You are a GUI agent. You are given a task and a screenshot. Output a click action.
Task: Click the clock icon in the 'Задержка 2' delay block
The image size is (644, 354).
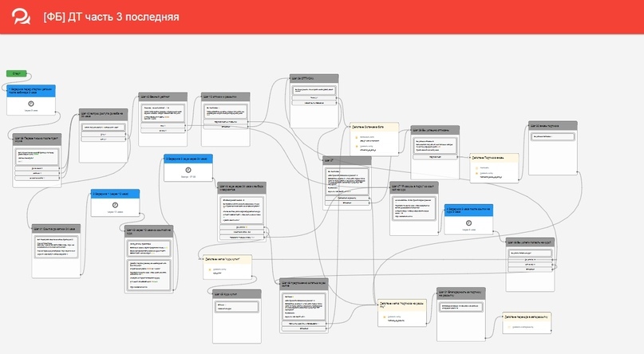(188, 170)
